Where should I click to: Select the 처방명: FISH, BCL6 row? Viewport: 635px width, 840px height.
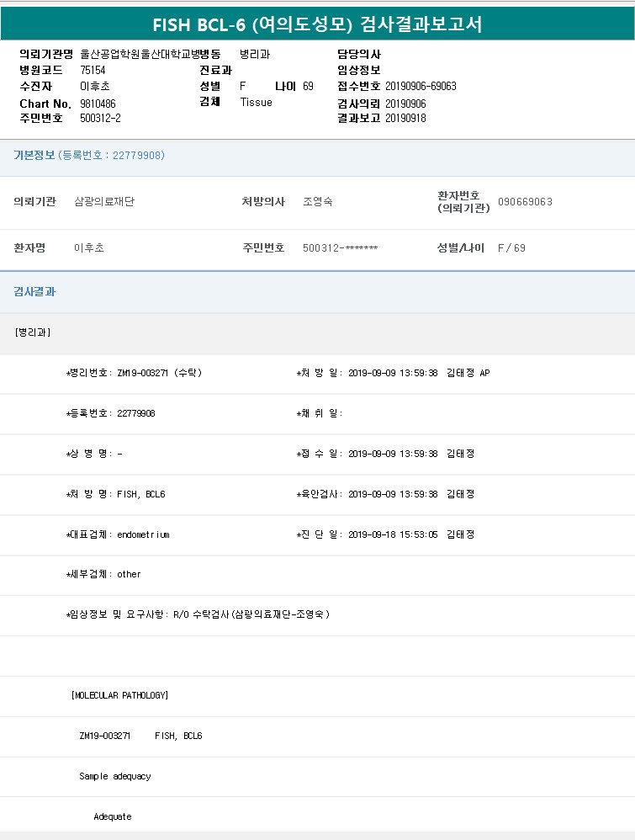click(x=116, y=494)
